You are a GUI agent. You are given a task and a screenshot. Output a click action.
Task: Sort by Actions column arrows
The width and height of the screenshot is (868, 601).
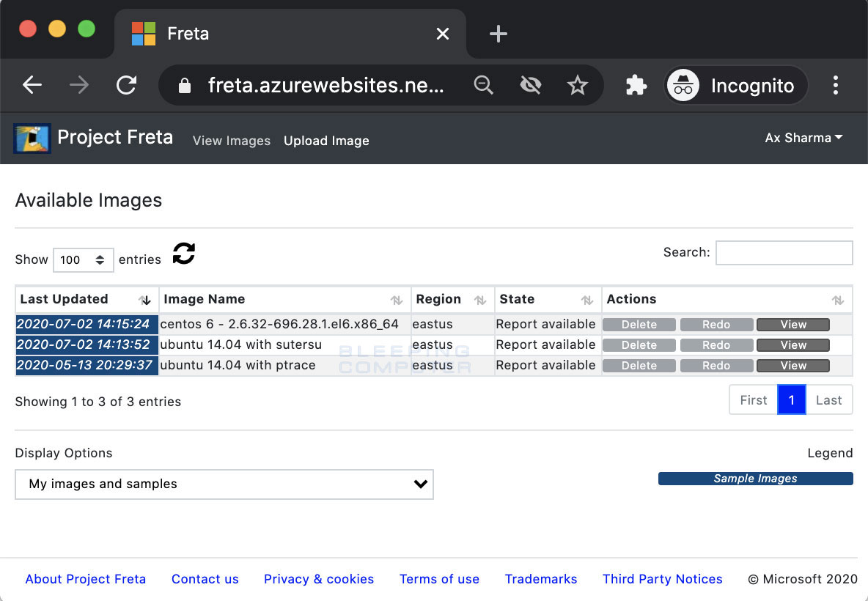[x=837, y=300]
